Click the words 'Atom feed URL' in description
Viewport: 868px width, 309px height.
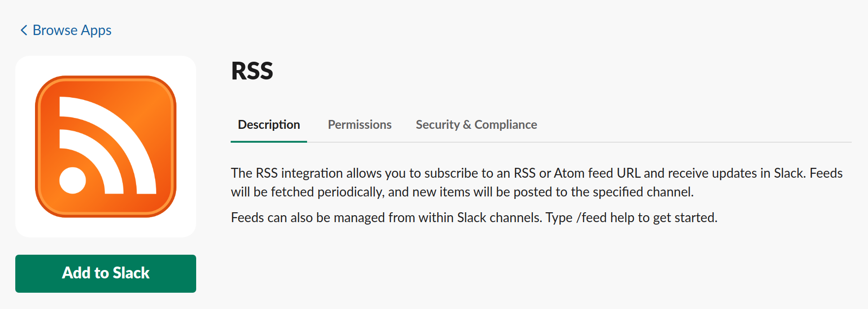(x=597, y=173)
